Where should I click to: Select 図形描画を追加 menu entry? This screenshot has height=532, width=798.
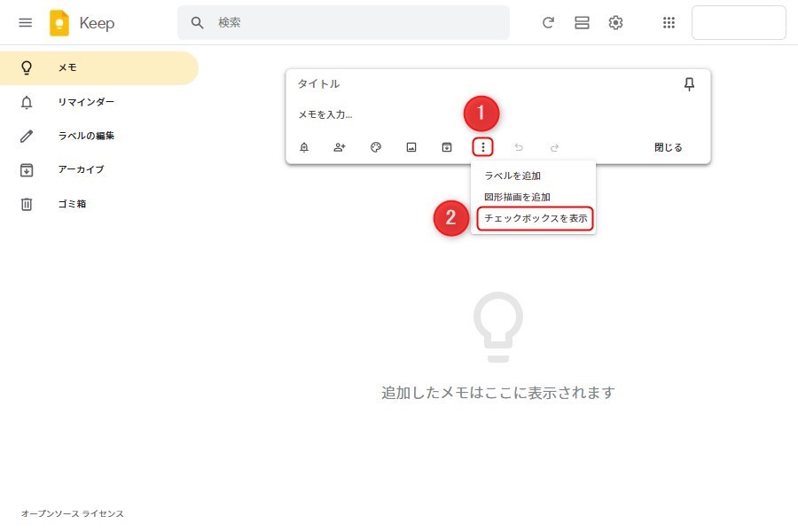point(517,197)
